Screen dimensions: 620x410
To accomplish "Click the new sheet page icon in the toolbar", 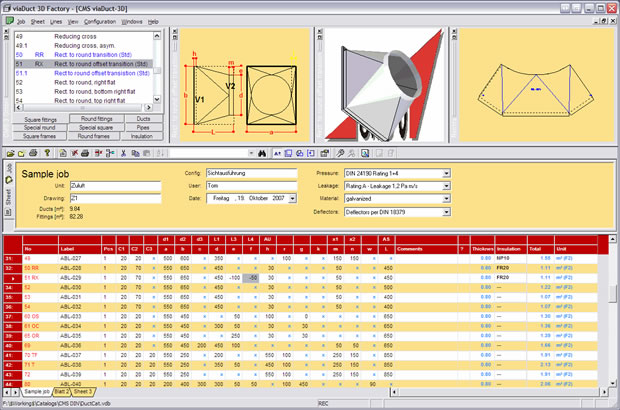I will tap(62, 153).
